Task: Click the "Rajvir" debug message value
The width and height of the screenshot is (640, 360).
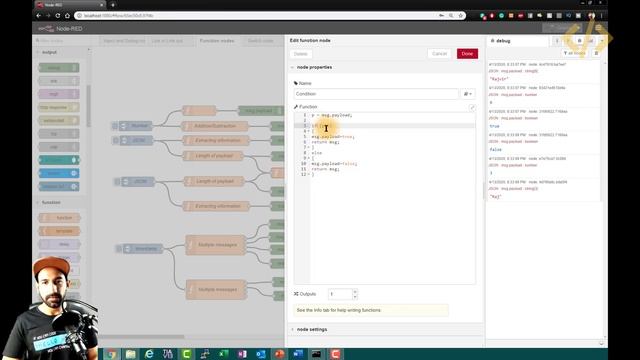Action: click(499, 79)
